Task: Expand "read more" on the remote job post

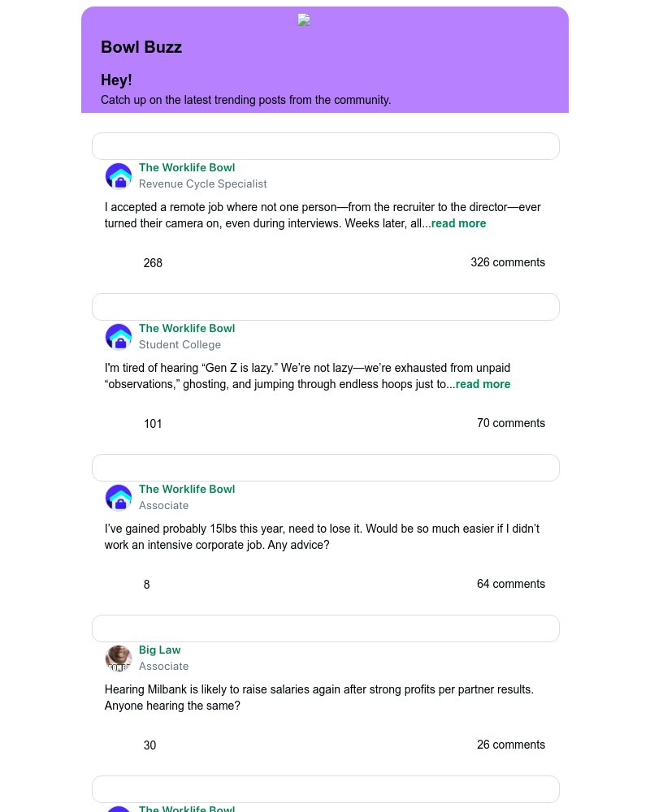Action: pos(458,224)
